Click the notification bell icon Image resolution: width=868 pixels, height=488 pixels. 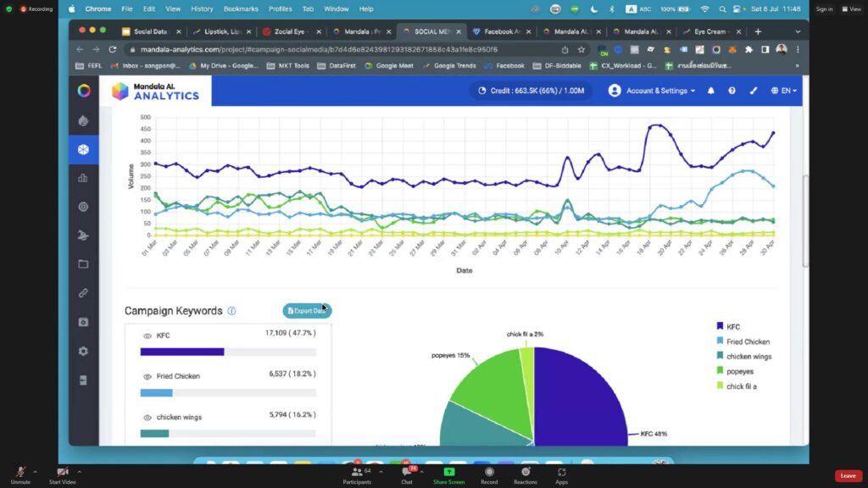[x=711, y=91]
